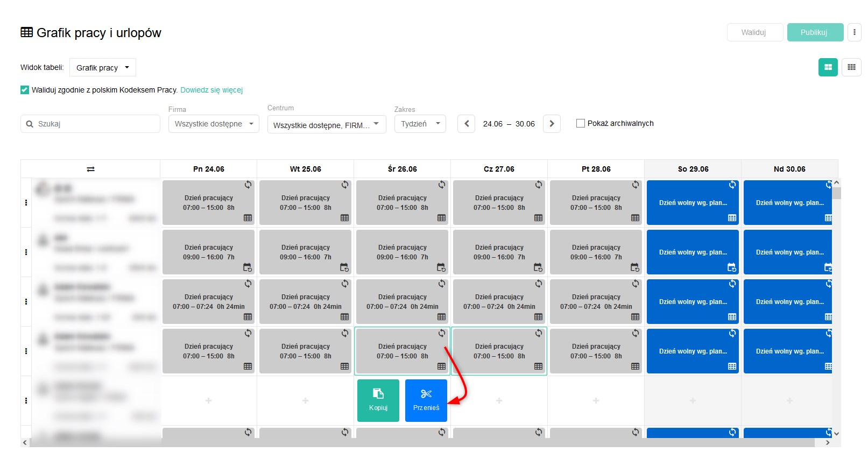Click refresh icon in Śr 26.06 07:00–07:24 cell
Image resolution: width=868 pixels, height=452 pixels.
click(x=442, y=284)
